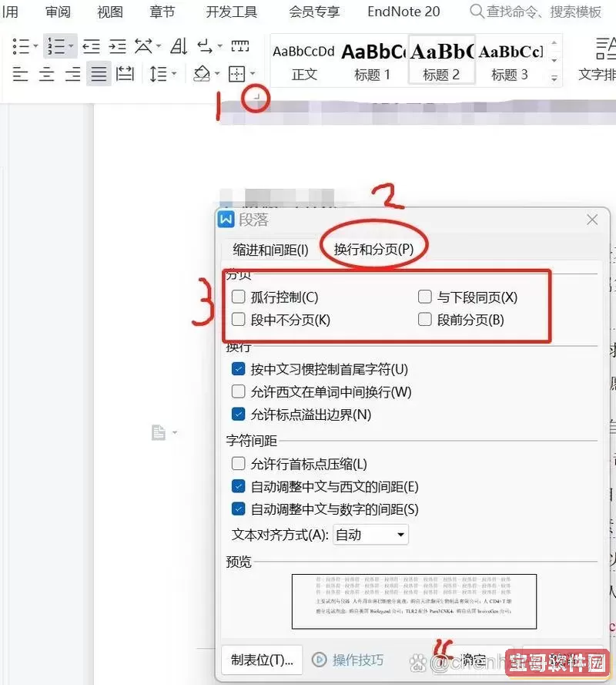Select the 换行和分页(P) tab
Image resolution: width=616 pixels, height=685 pixels.
[373, 249]
